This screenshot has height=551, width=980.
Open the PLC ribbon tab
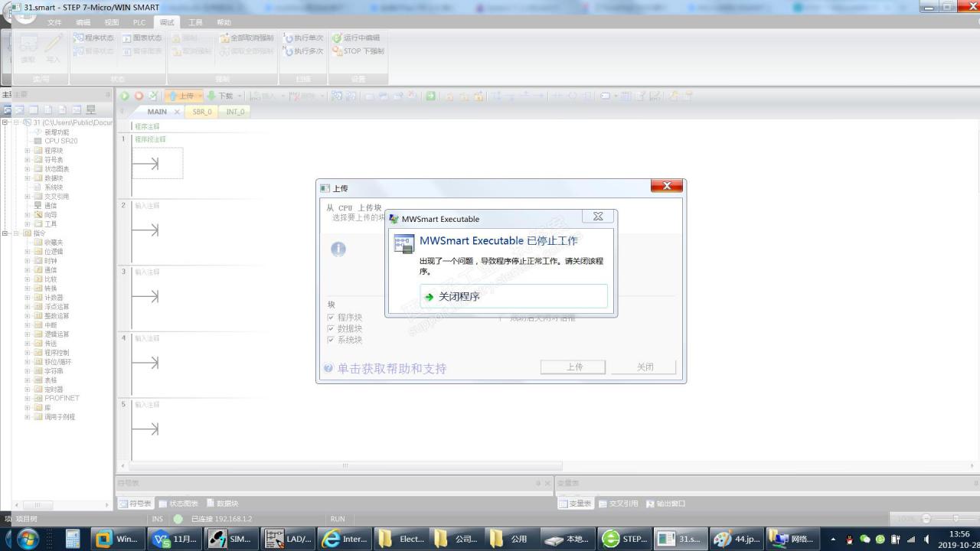click(139, 23)
